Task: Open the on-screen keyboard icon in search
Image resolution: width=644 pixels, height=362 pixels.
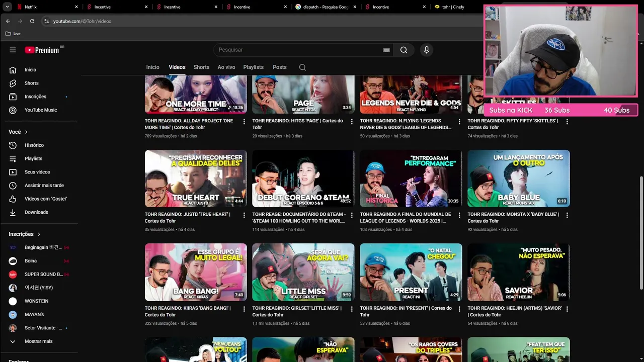Action: 386,50
